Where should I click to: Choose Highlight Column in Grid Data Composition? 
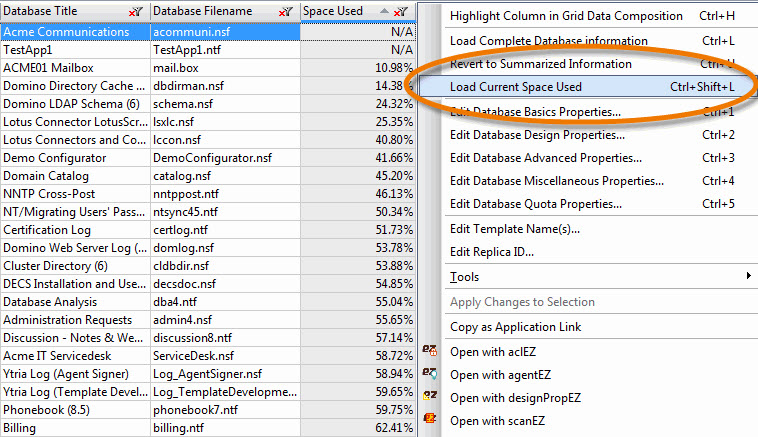click(x=566, y=16)
